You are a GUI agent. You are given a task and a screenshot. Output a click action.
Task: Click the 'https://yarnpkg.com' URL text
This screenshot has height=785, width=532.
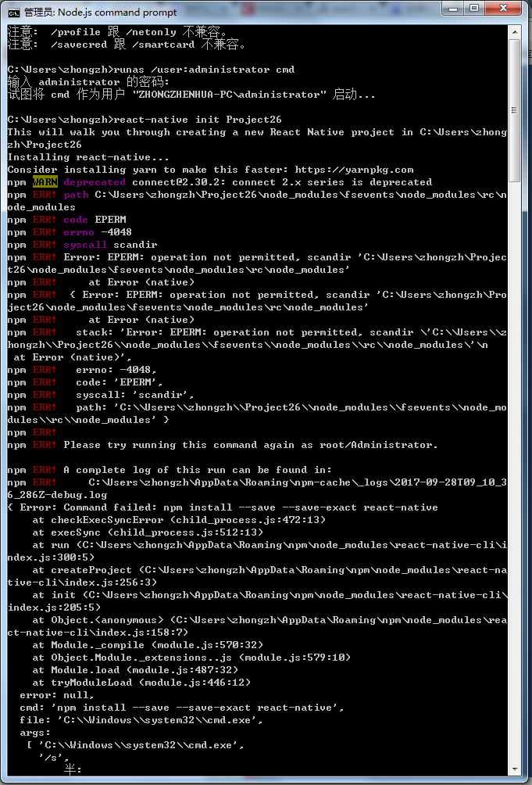coord(354,170)
